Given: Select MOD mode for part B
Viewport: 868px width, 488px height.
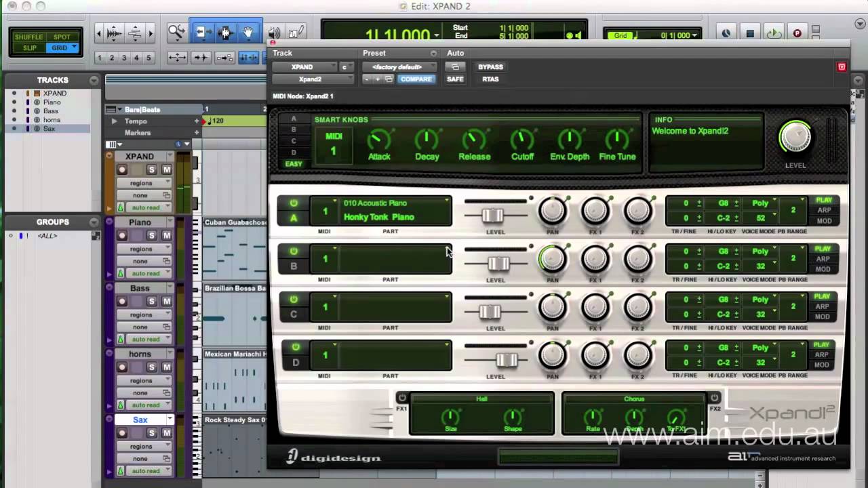Looking at the screenshot, I should click(x=823, y=269).
